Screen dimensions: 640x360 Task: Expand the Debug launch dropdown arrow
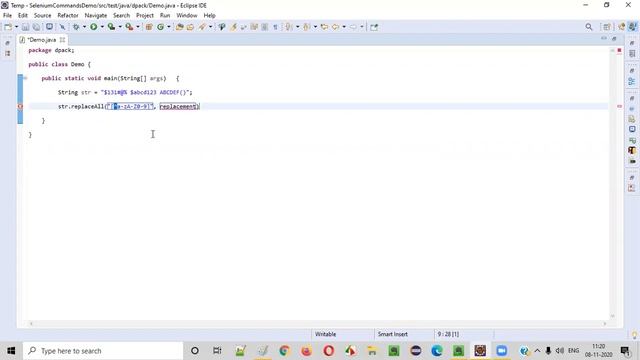click(84, 27)
